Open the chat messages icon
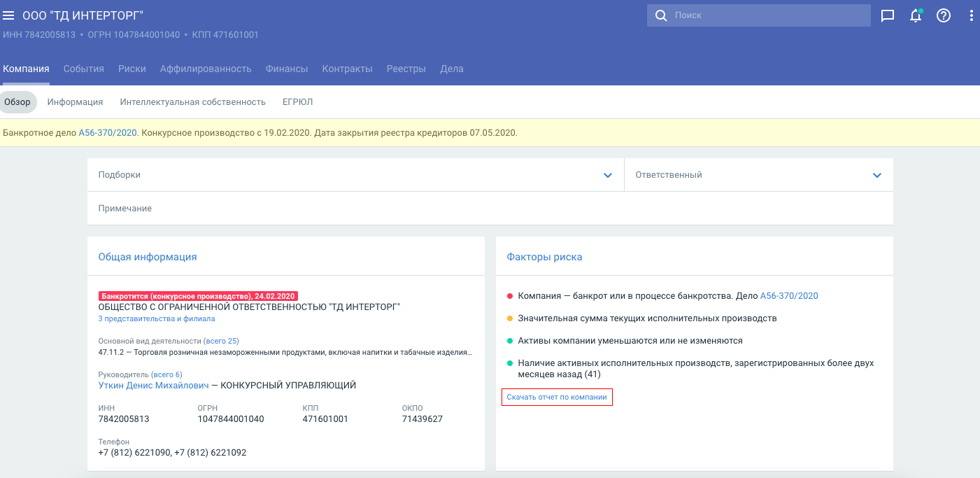Screen dimensions: 980x478 click(x=888, y=15)
